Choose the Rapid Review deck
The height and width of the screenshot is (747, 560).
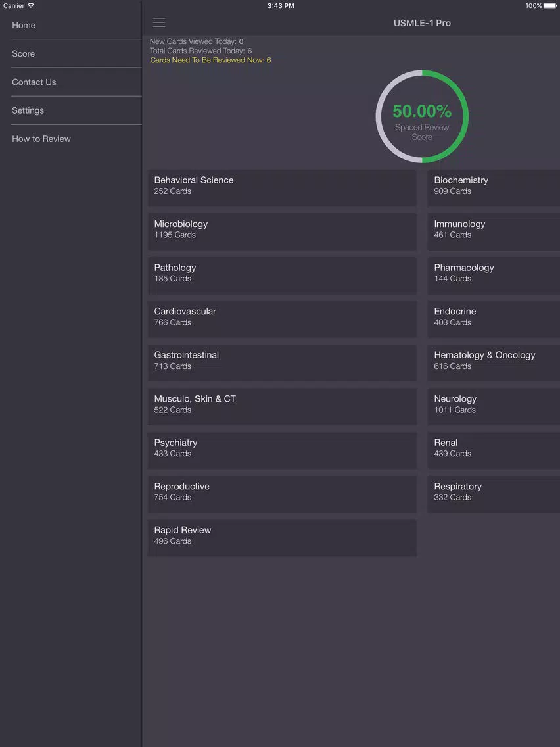click(x=283, y=538)
